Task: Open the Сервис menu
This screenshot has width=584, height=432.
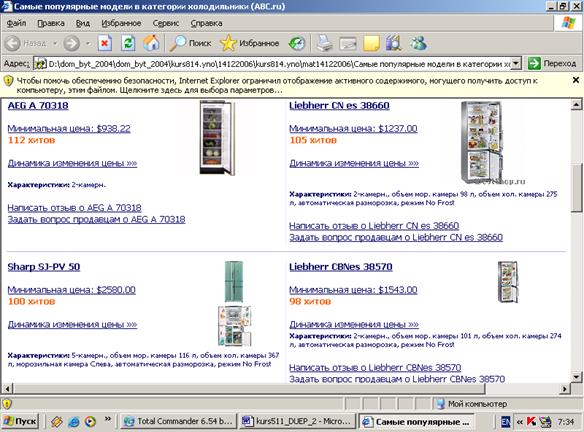Action: (166, 23)
